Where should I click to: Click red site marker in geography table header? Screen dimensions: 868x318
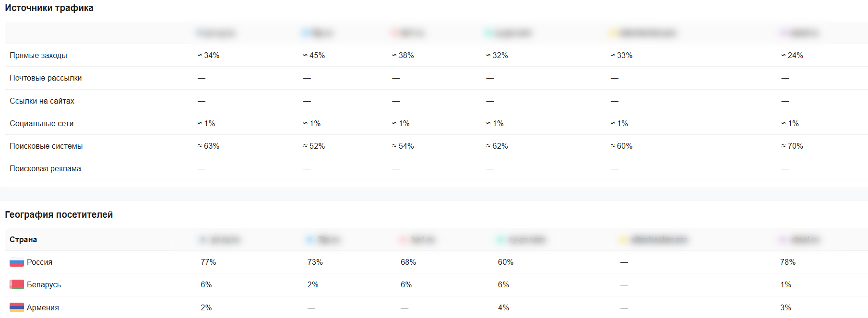403,240
